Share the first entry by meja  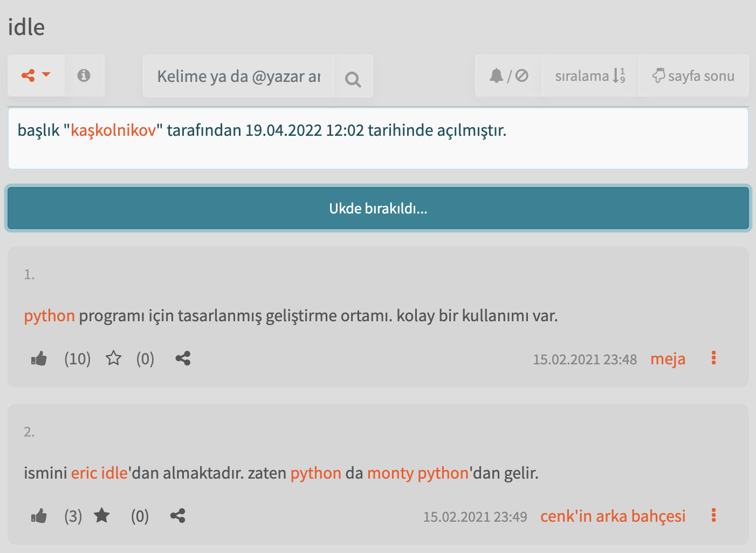click(x=183, y=358)
